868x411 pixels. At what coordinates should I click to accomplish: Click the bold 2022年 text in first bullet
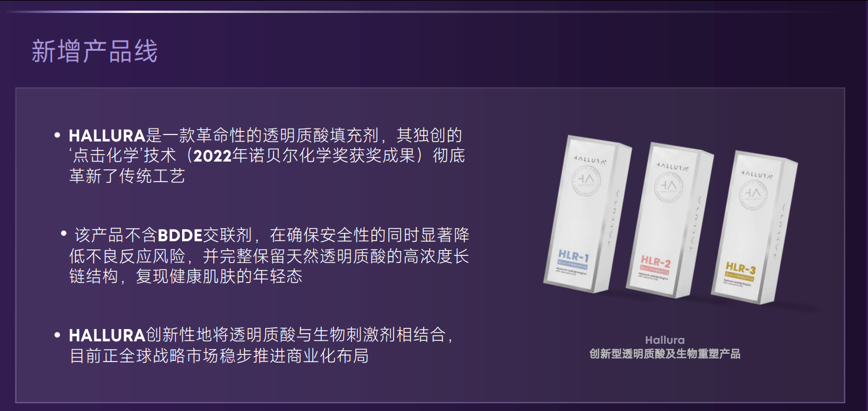(220, 156)
